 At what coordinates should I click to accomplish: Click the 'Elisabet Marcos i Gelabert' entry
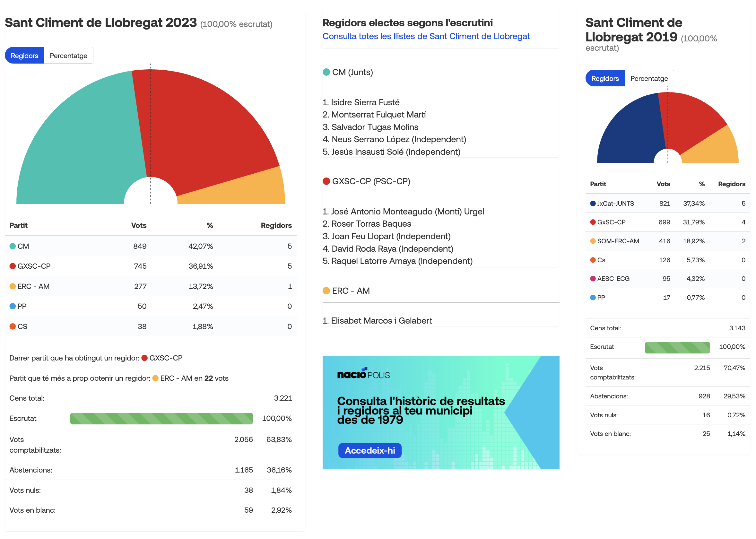tap(377, 321)
